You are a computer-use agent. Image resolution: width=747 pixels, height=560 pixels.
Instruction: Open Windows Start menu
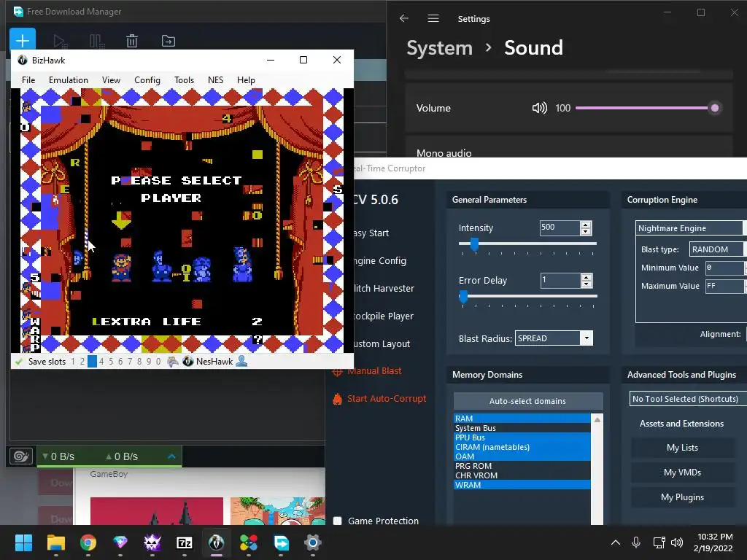(23, 542)
